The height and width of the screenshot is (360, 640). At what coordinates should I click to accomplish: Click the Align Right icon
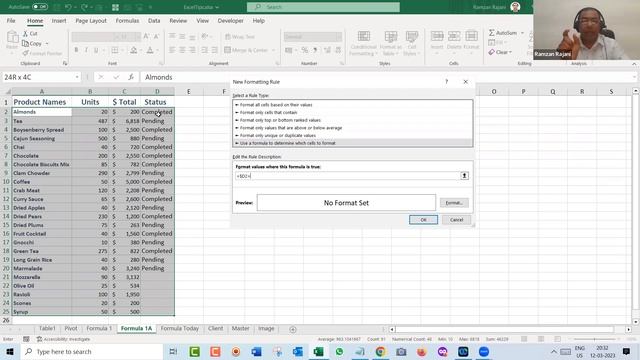click(x=192, y=50)
